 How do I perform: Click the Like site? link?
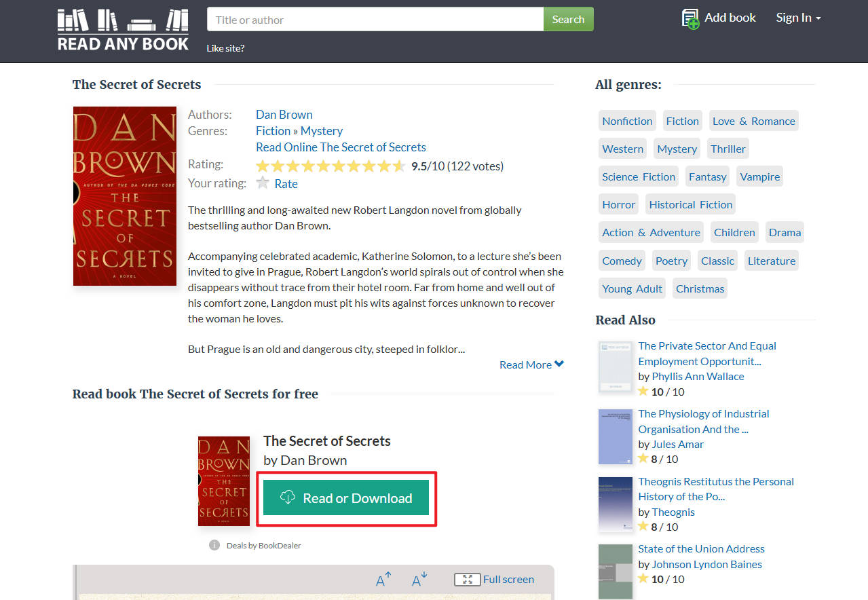(225, 48)
